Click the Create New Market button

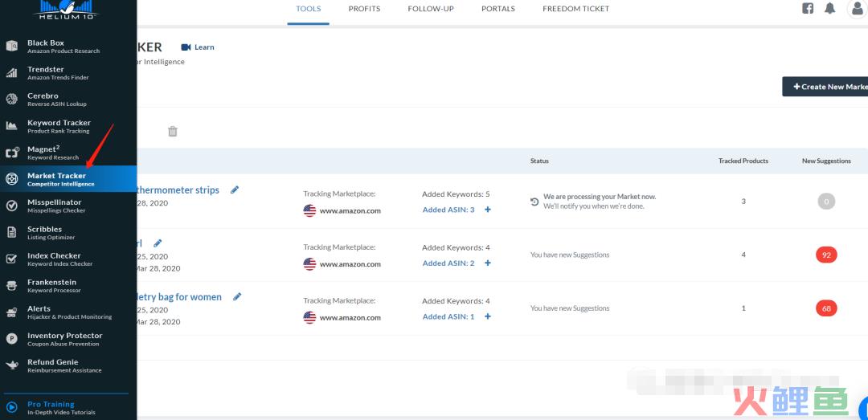point(825,86)
